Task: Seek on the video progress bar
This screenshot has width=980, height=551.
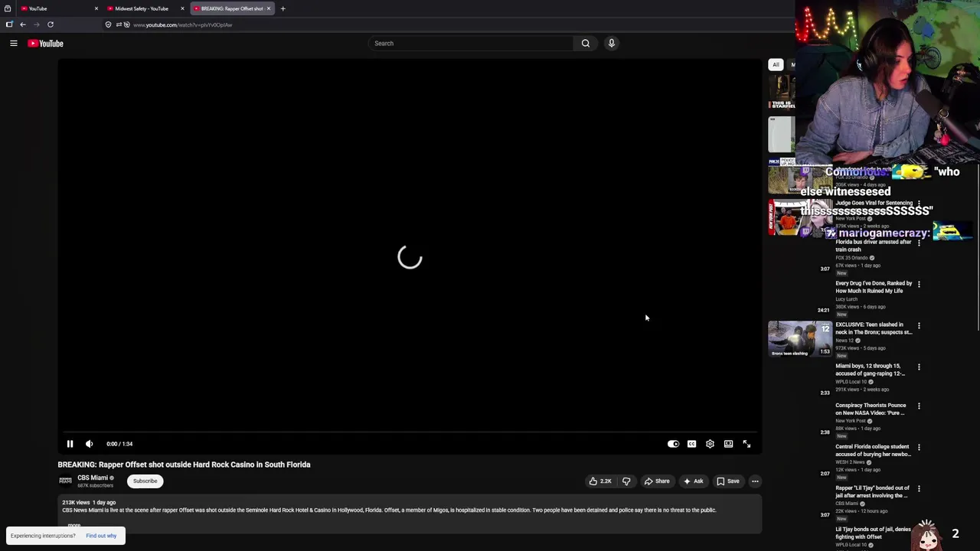Action: (410, 432)
